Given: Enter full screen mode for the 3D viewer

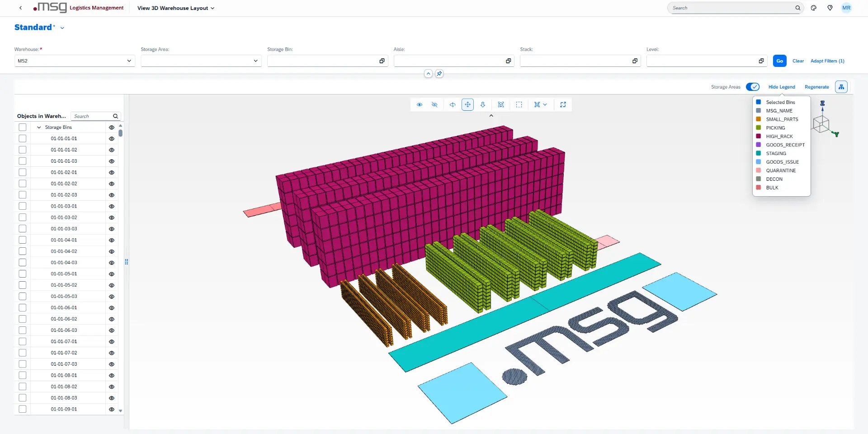Looking at the screenshot, I should tap(563, 104).
